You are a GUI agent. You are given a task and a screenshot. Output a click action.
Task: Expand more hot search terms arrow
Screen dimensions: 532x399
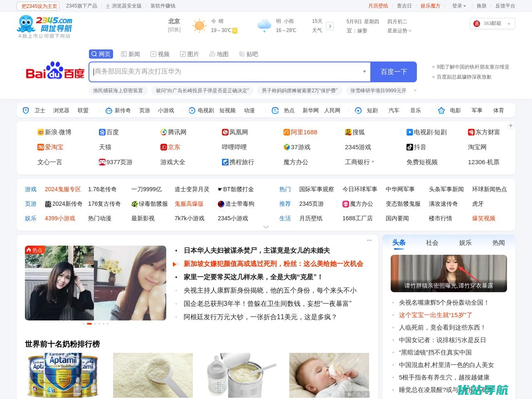click(415, 90)
